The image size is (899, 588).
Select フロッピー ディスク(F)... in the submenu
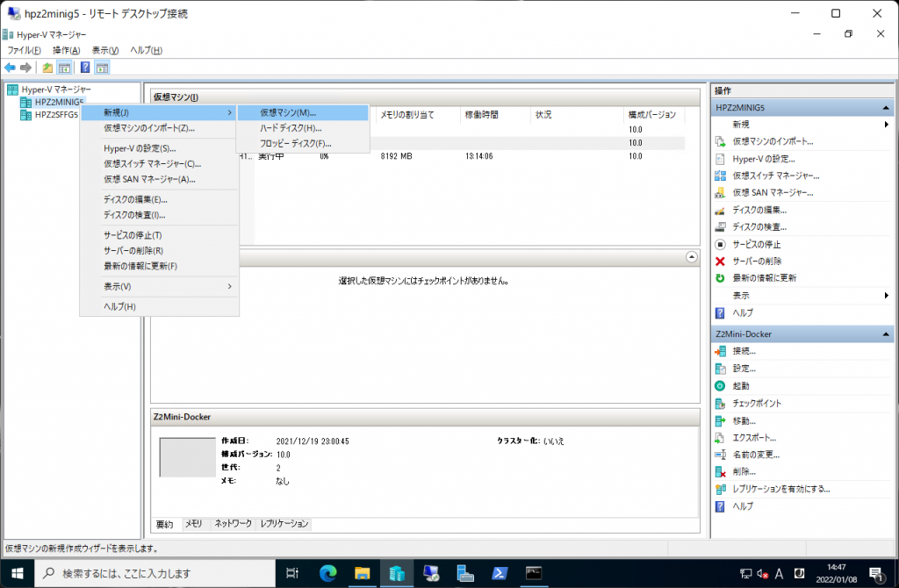click(x=303, y=144)
